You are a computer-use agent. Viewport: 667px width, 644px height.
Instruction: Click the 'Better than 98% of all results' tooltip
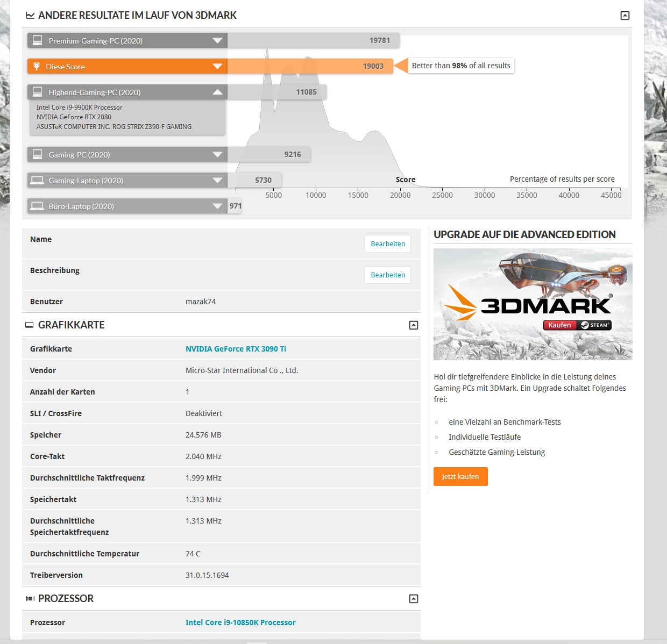point(461,66)
